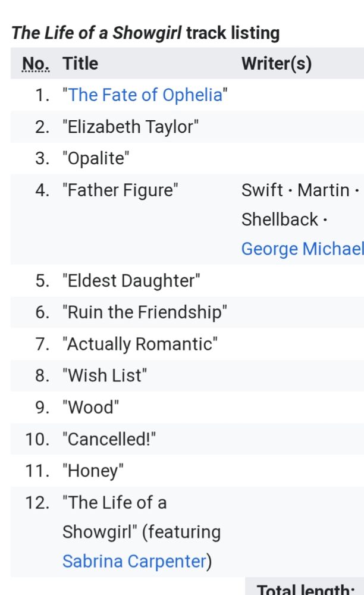Viewport: 364px width, 595px height.
Task: Select the "Eldest Daughter" track title
Action: [x=131, y=281]
